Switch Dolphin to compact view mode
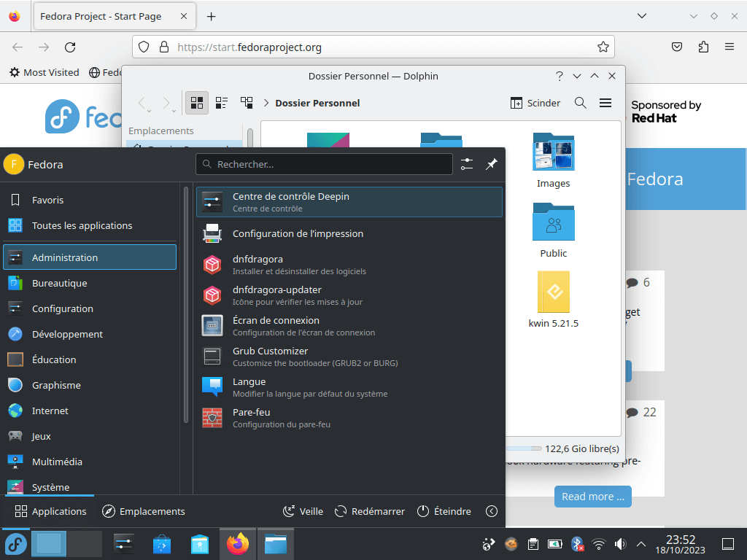This screenshot has height=560, width=747. [x=222, y=103]
